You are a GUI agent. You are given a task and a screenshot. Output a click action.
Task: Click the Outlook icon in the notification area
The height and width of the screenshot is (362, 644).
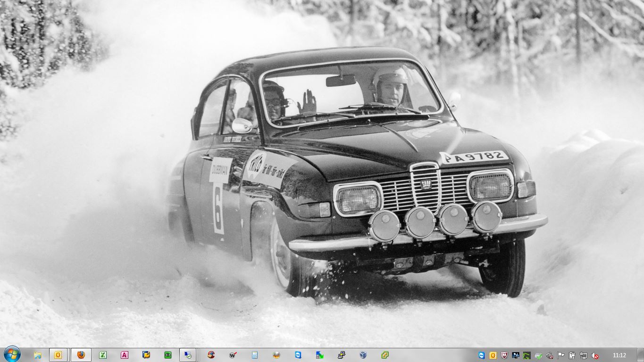click(493, 355)
